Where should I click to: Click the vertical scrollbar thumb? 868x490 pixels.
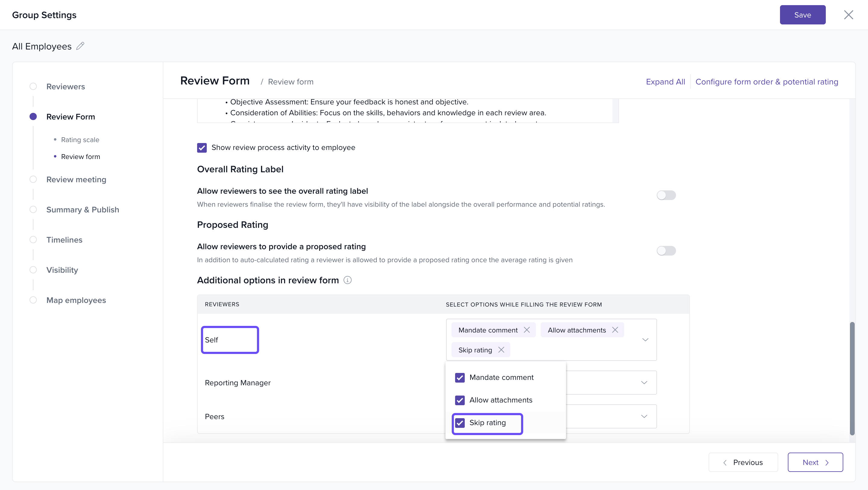pyautogui.click(x=852, y=378)
